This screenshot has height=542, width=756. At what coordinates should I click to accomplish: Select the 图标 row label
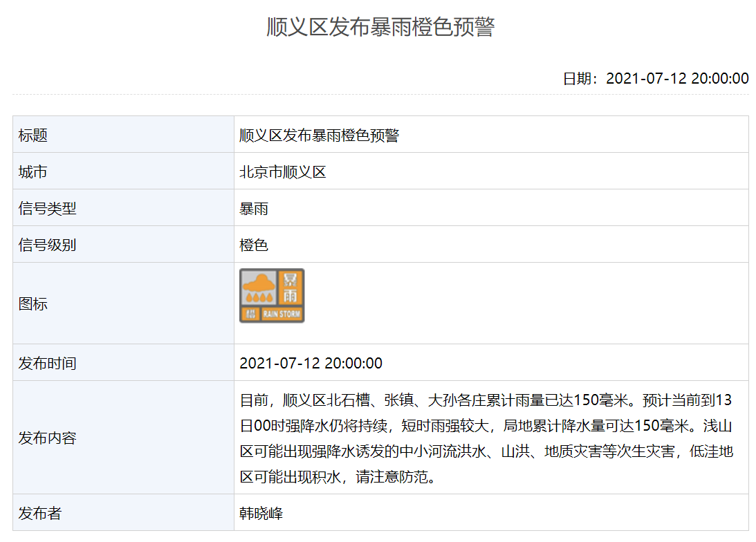click(33, 303)
